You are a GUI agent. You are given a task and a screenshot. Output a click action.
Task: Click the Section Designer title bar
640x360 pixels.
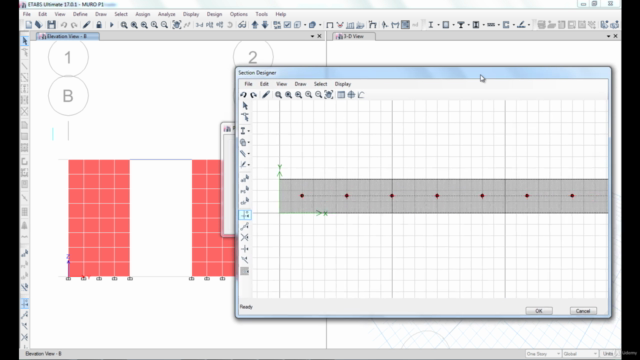pos(423,73)
